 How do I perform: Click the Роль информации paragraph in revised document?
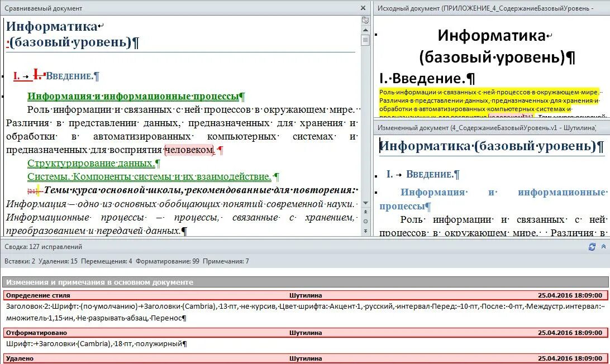click(x=493, y=226)
